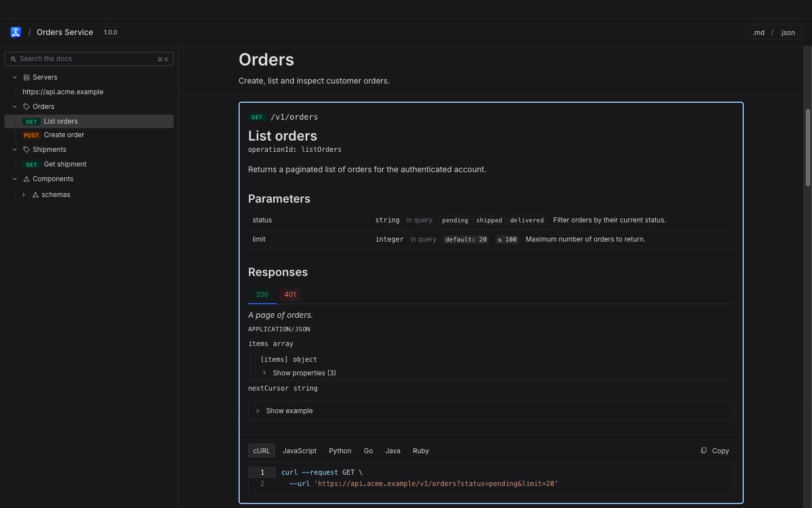Viewport: 812px width, 508px height.
Task: Collapse the Components section chevron
Action: point(15,179)
